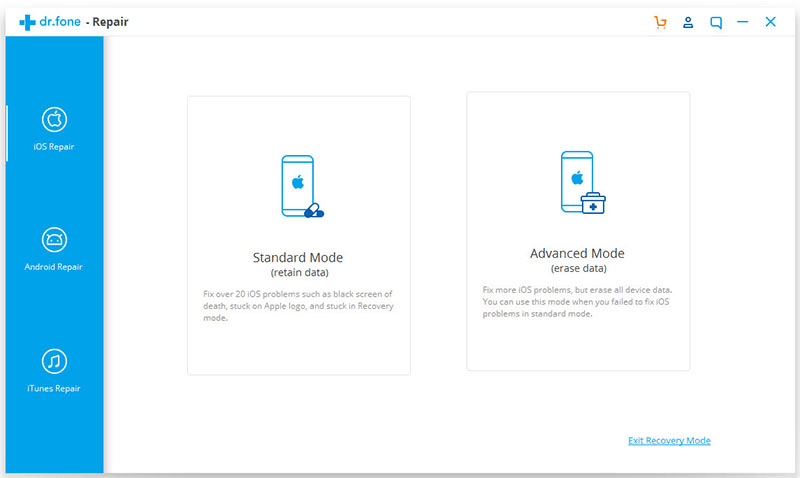The image size is (800, 478).
Task: Switch to the iTunes Repair label
Action: [x=54, y=388]
